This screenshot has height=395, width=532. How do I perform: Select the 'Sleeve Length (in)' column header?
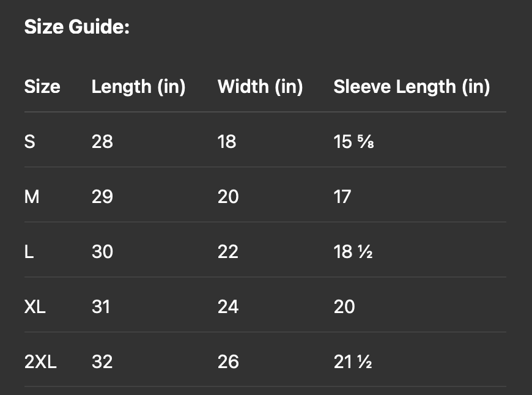click(412, 87)
